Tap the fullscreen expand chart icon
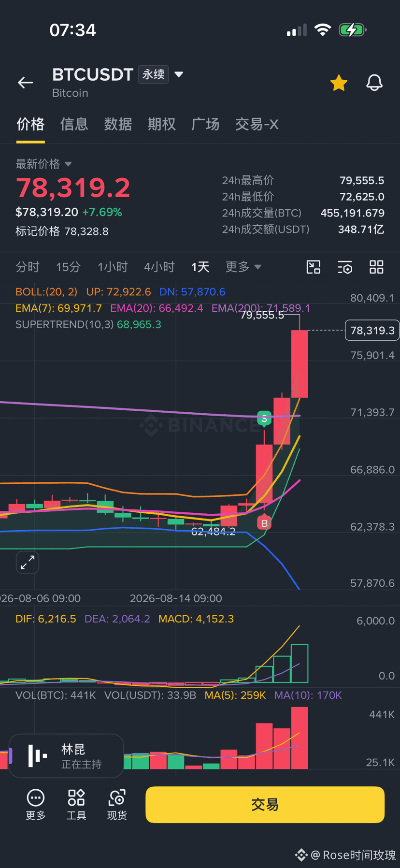 [28, 562]
